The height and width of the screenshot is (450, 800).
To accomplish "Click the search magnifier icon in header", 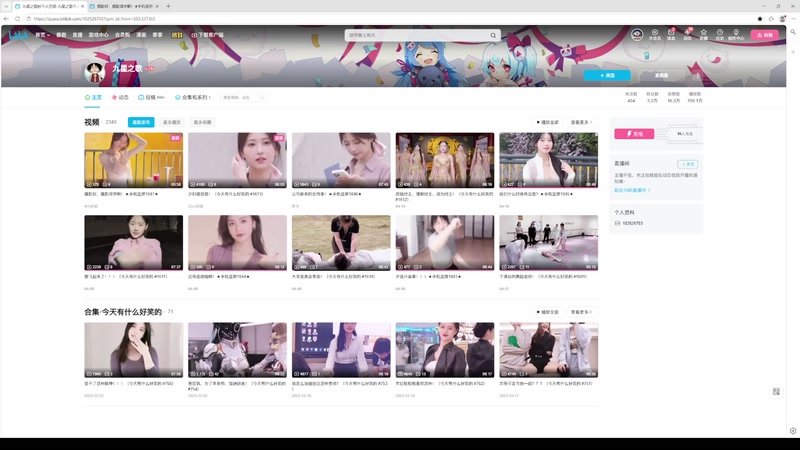I will click(493, 35).
